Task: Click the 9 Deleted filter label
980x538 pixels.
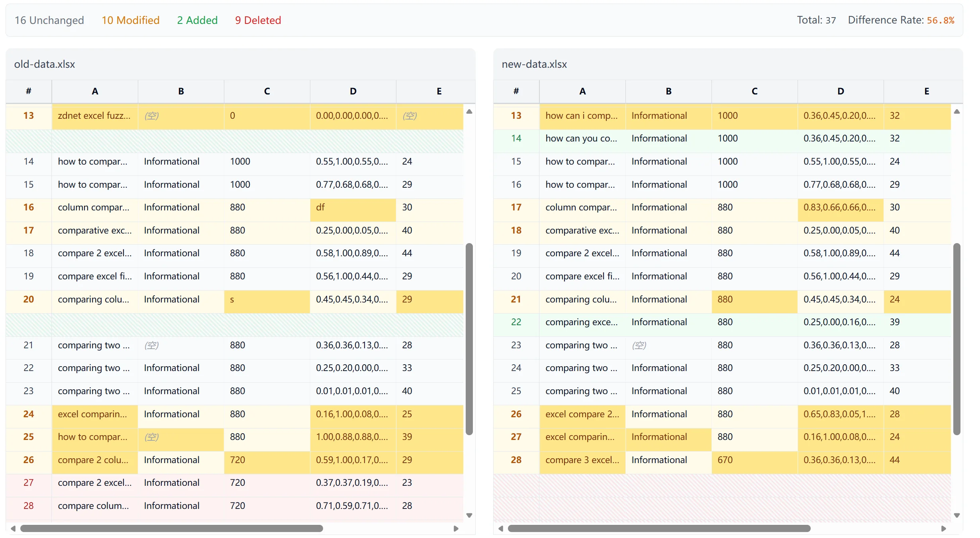Action: coord(258,20)
